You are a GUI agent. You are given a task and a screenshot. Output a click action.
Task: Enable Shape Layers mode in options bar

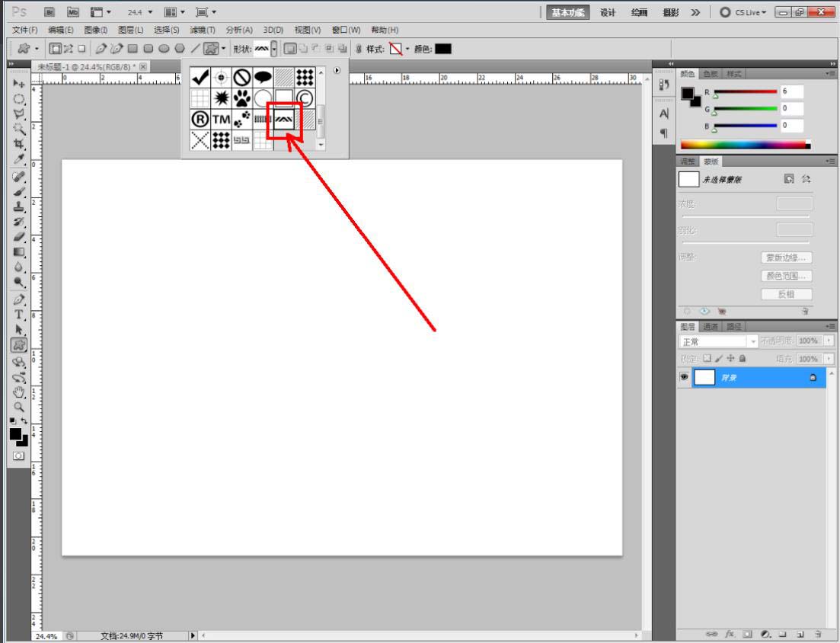pyautogui.click(x=55, y=49)
